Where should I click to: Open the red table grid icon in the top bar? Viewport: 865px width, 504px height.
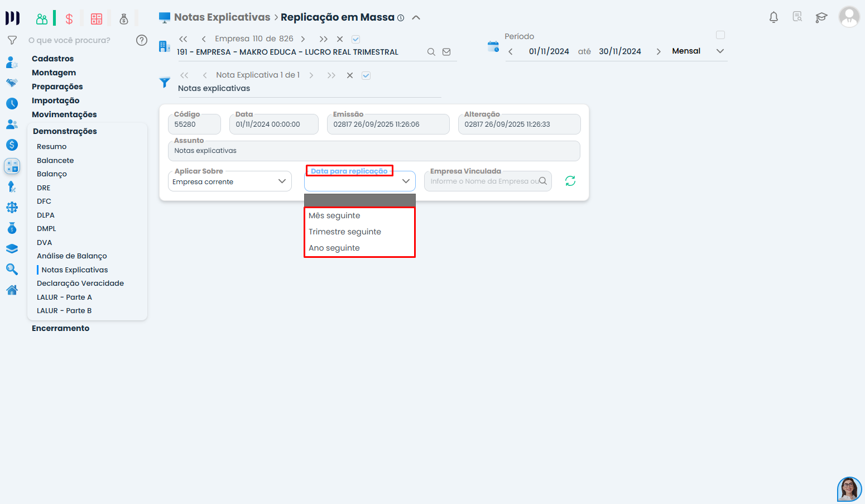pos(97,19)
